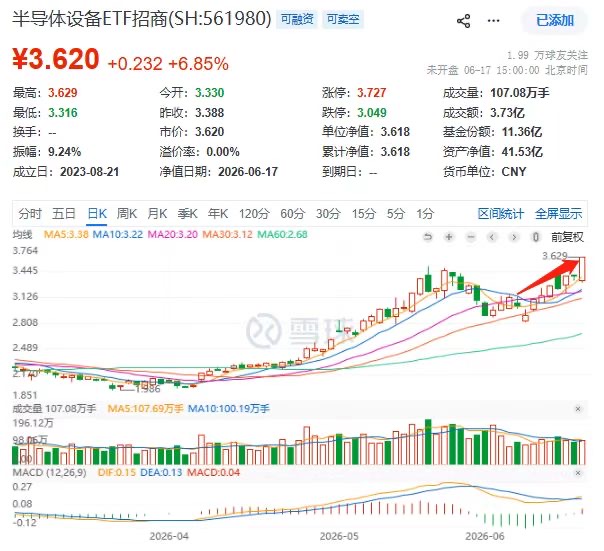Viewport: 604px width, 551px height.
Task: Click the 涨停 3.727 value
Action: point(371,93)
